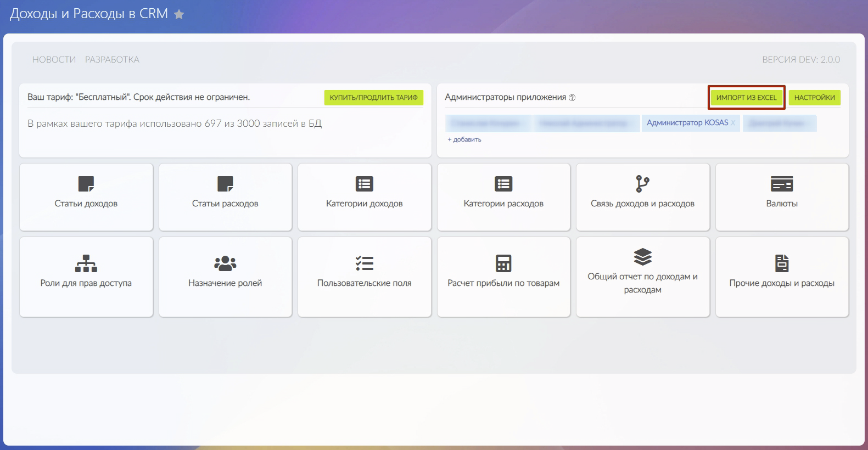
Task: Click the Прочие доходы и расходы label
Action: 782,283
